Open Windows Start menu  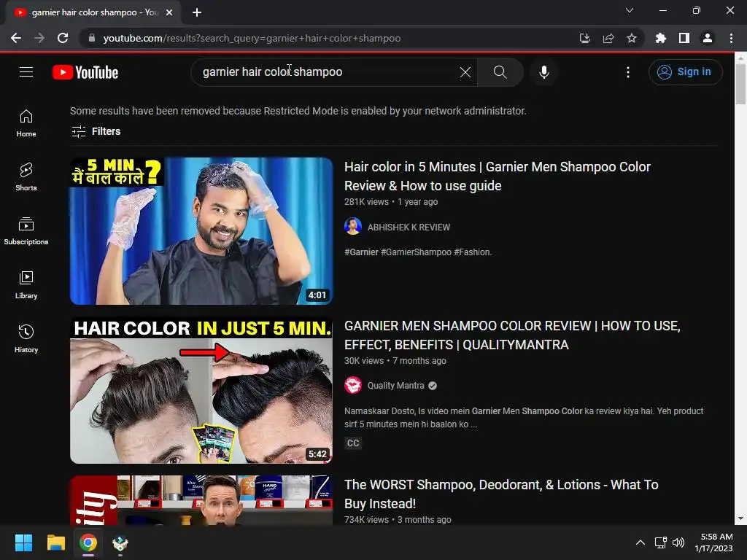pos(23,542)
